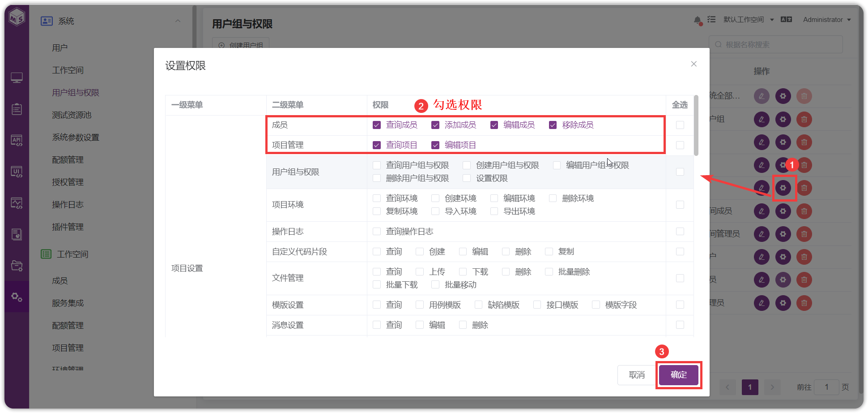Viewport: 868px width, 413px height.
Task: Go to the next page arrow
Action: [772, 387]
